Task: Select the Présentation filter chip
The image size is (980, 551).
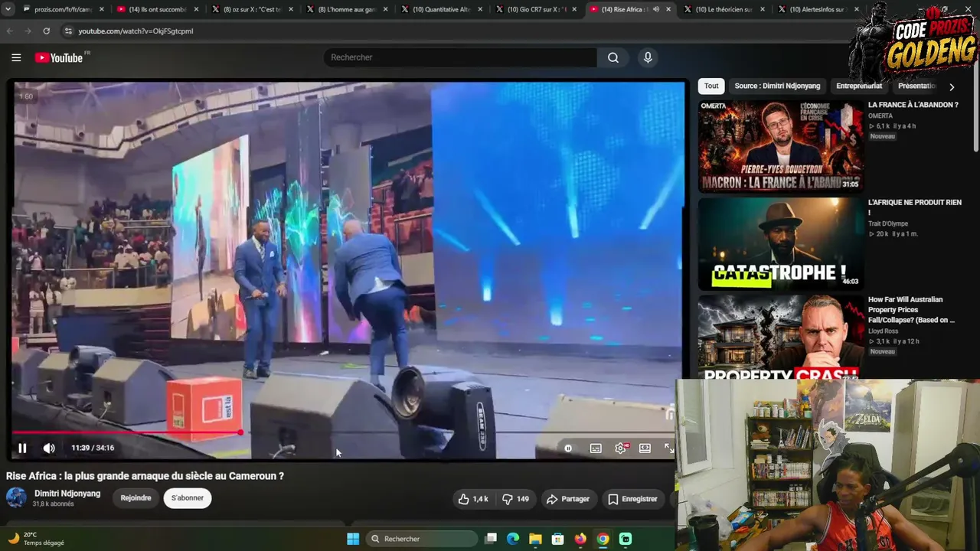Action: click(917, 86)
